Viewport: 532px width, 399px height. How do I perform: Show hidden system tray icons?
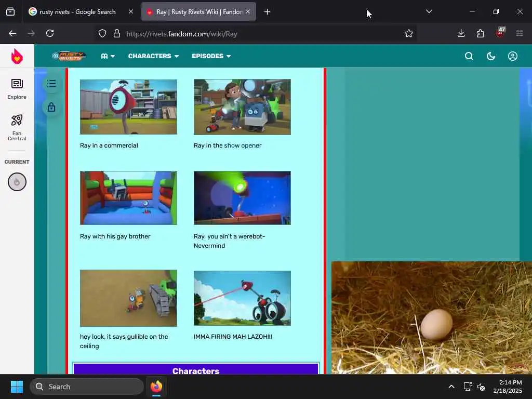pos(451,387)
